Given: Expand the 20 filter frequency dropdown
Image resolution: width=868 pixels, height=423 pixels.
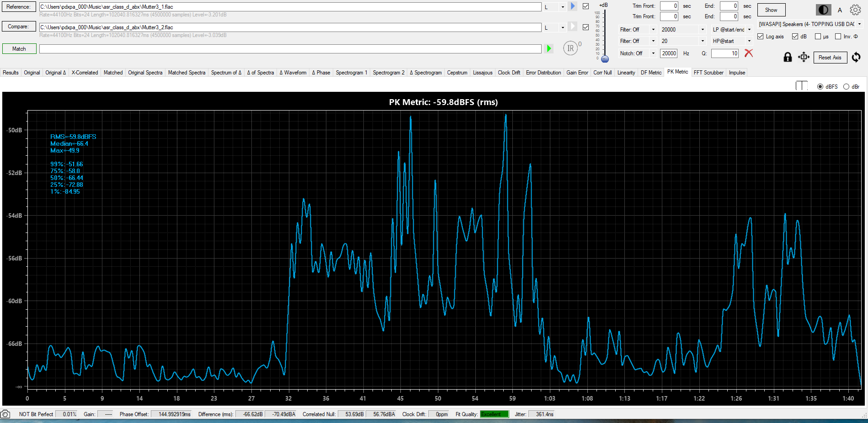Looking at the screenshot, I should 703,41.
